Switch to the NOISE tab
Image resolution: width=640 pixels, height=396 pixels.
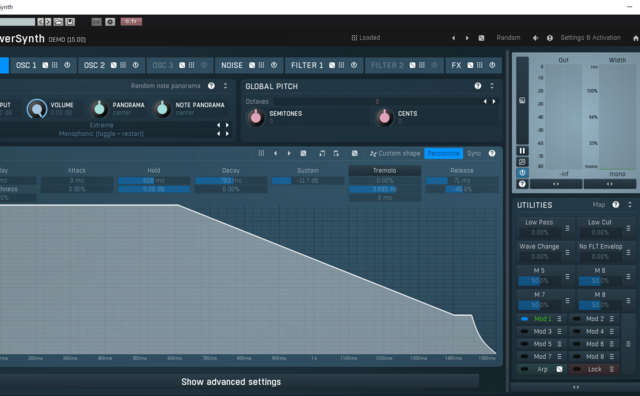click(232, 65)
